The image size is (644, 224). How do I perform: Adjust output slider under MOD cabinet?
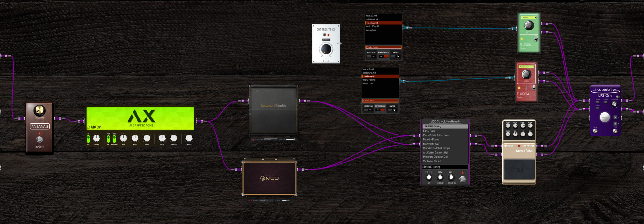pos(286,200)
